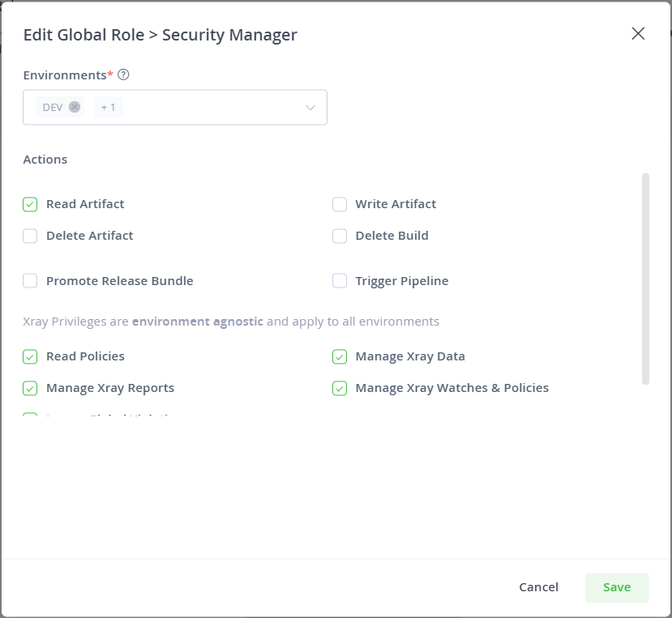Enable the Write Artifact checkbox
Screen dimensions: 672x618
pos(340,204)
